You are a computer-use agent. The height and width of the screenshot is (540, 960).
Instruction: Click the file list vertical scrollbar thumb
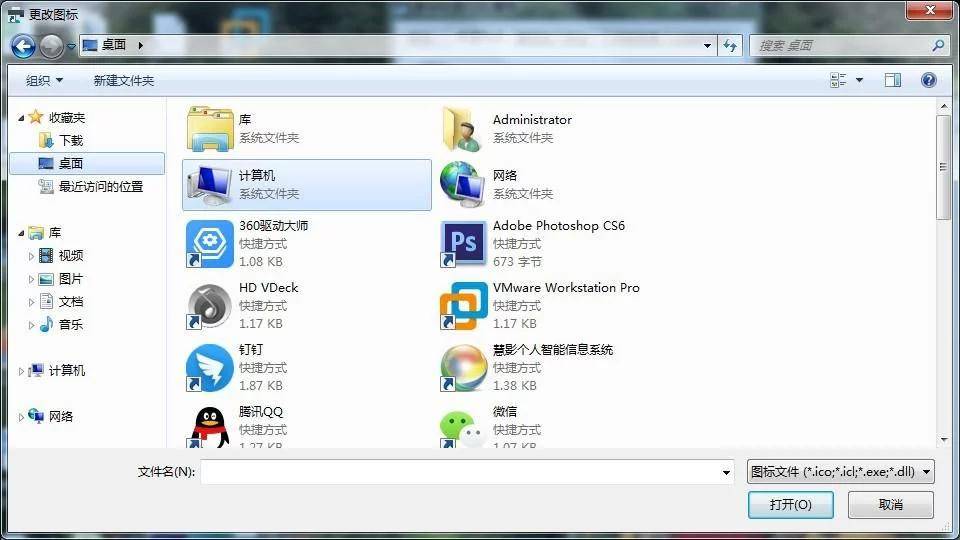click(943, 167)
